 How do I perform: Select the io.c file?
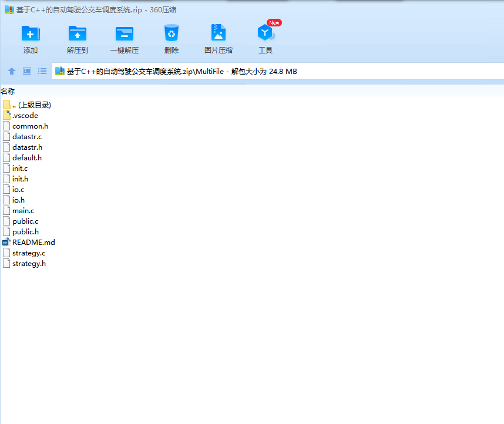point(14,190)
